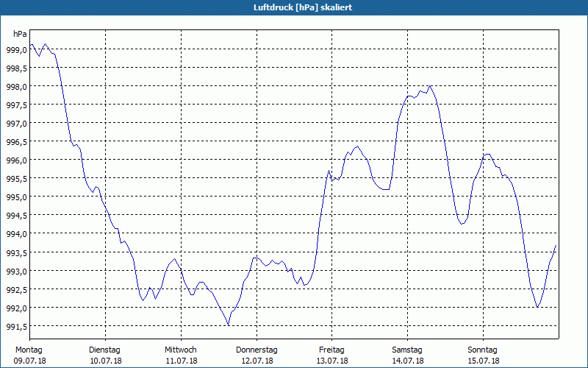Click the 998,0 pressure peak on Samstag
The image size is (588, 368).
coord(430,86)
